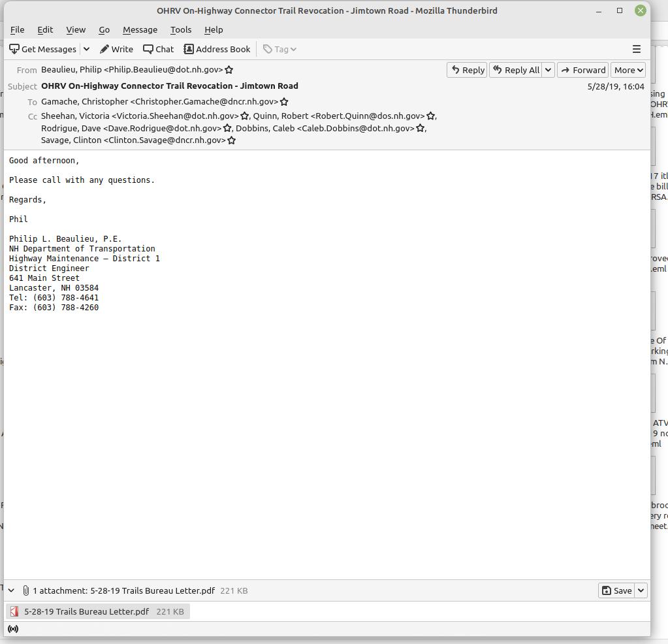Open the Address Book
Image resolution: width=668 pixels, height=644 pixels.
point(217,49)
